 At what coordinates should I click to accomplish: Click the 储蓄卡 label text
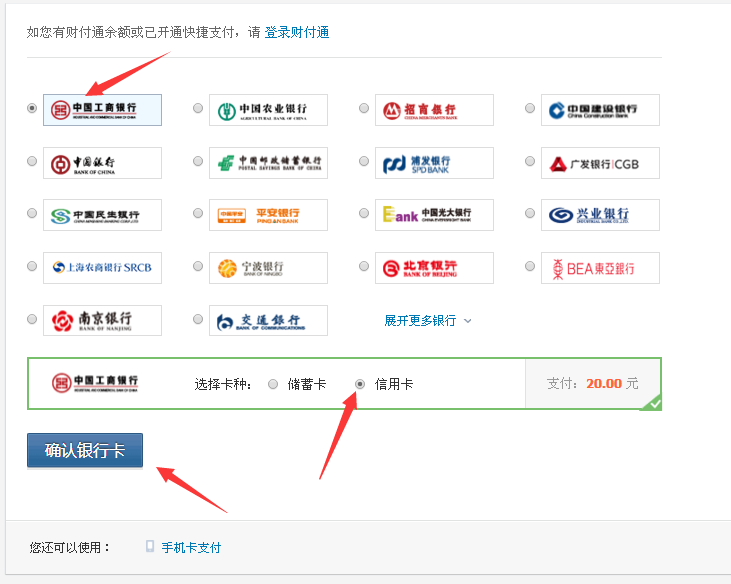[x=307, y=384]
